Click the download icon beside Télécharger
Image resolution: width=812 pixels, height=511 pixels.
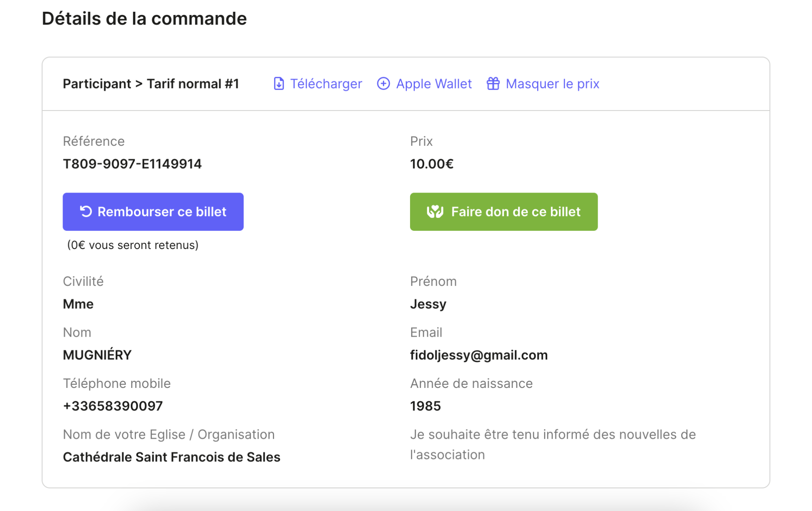[x=279, y=84]
